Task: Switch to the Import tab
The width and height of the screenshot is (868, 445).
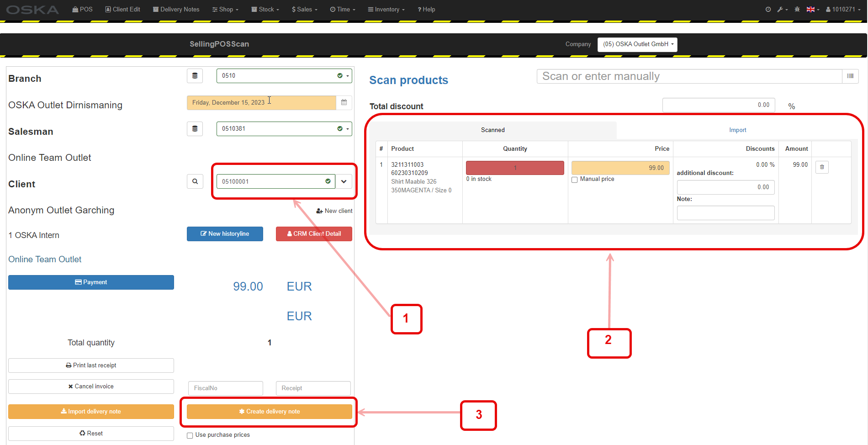Action: (x=737, y=130)
